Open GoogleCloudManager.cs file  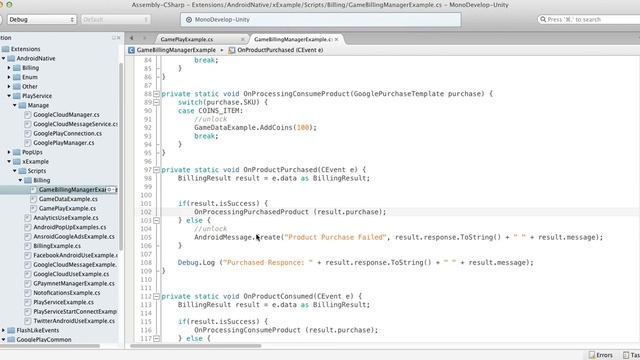click(x=66, y=115)
